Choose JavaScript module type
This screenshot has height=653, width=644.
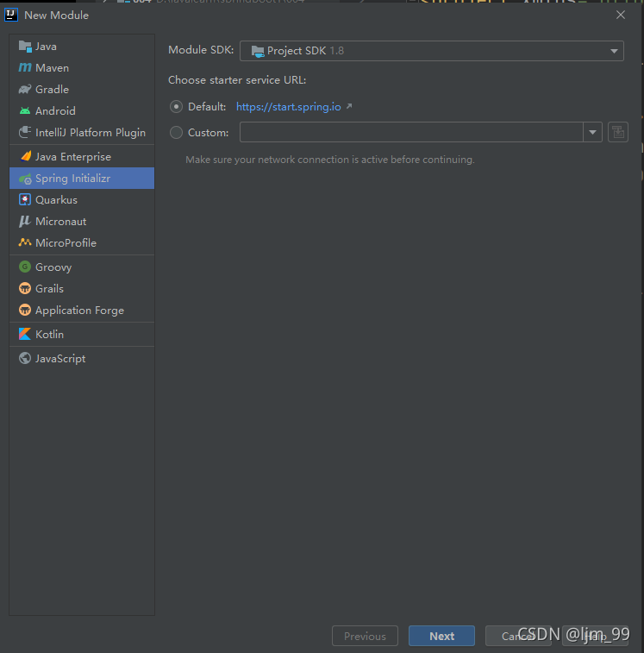click(x=82, y=359)
